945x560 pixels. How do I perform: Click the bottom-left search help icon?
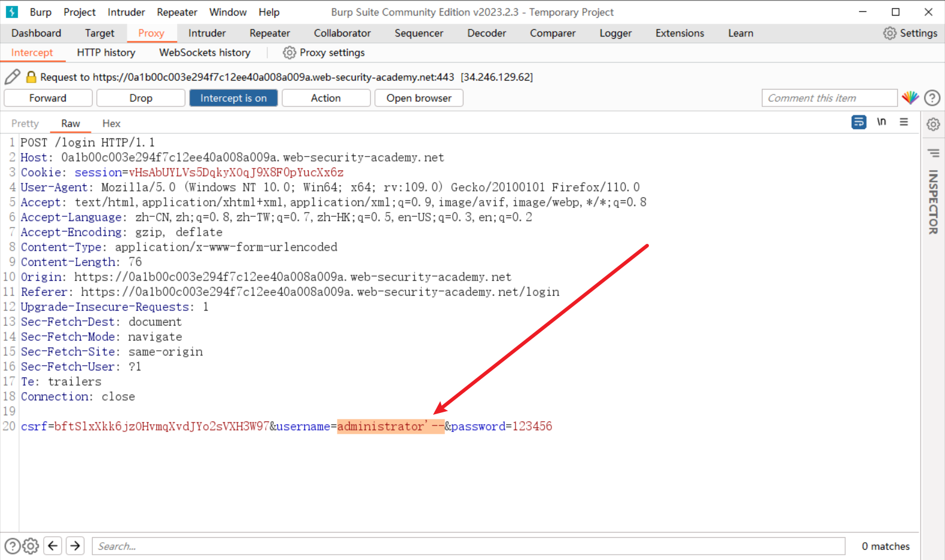point(12,546)
